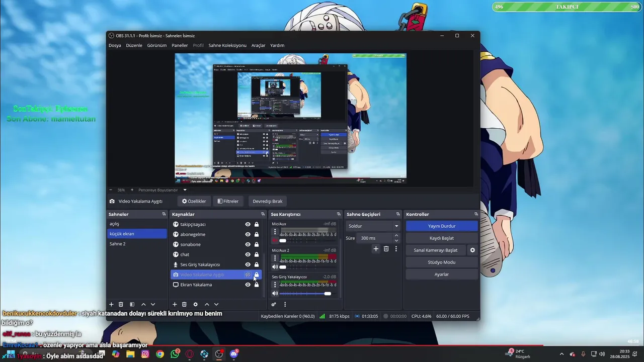Unlock the Ekran Yakalama source

point(257,285)
